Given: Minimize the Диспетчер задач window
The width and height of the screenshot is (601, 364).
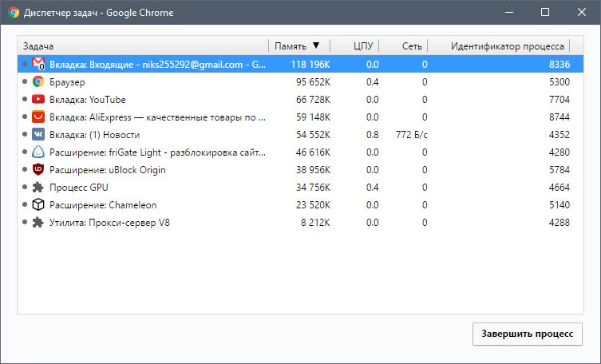Looking at the screenshot, I should pos(509,12).
